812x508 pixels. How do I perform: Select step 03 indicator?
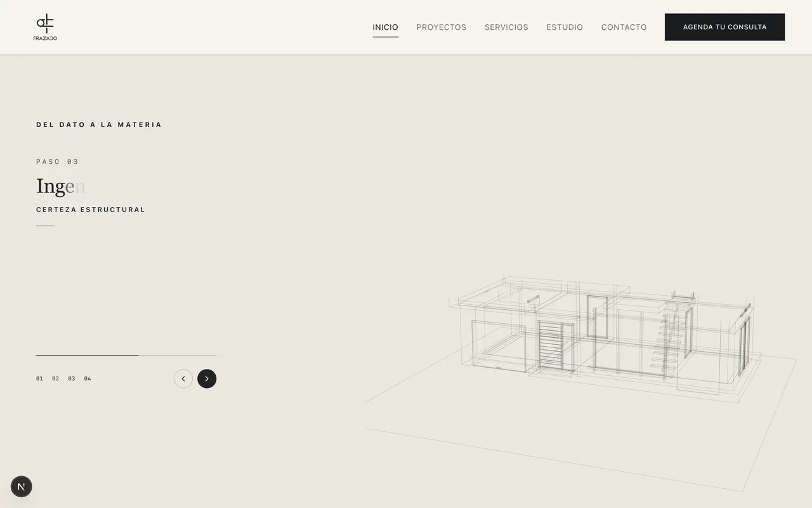[x=72, y=378]
